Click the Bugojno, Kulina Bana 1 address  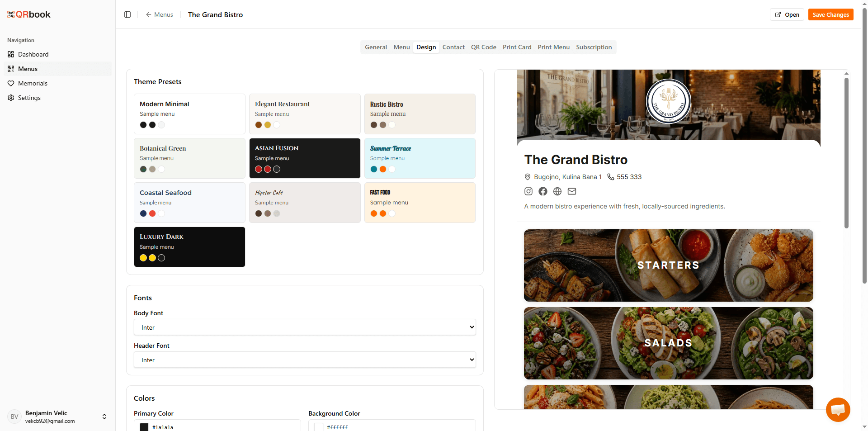pos(568,177)
